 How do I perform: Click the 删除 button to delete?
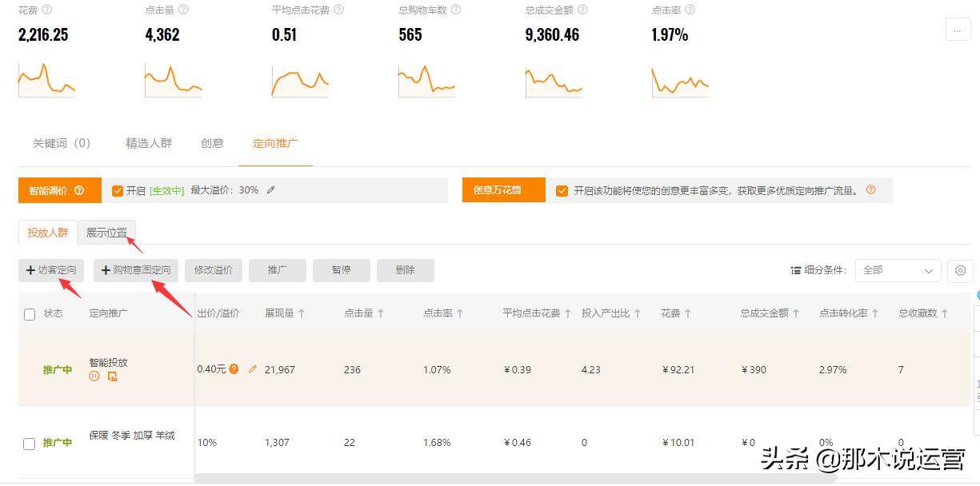tap(405, 270)
